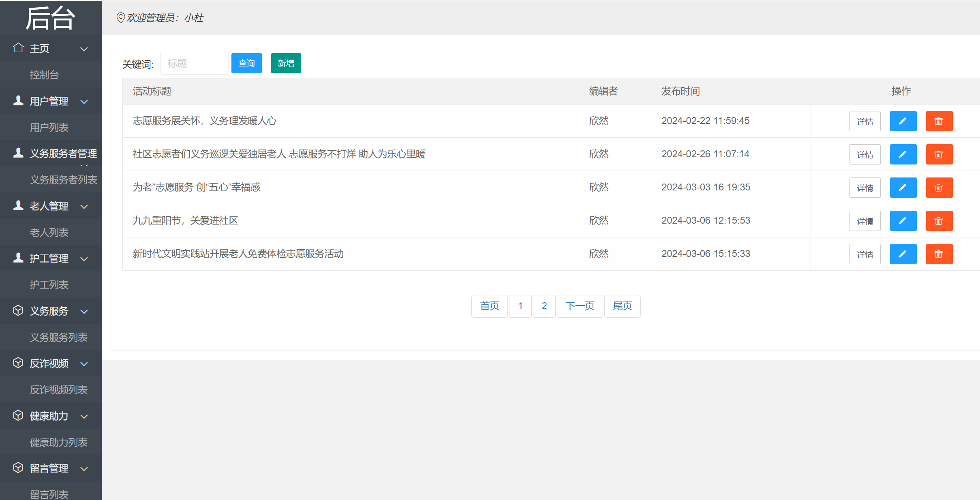Collapse the 老人管理 chevron
The image size is (980, 500).
pos(84,207)
